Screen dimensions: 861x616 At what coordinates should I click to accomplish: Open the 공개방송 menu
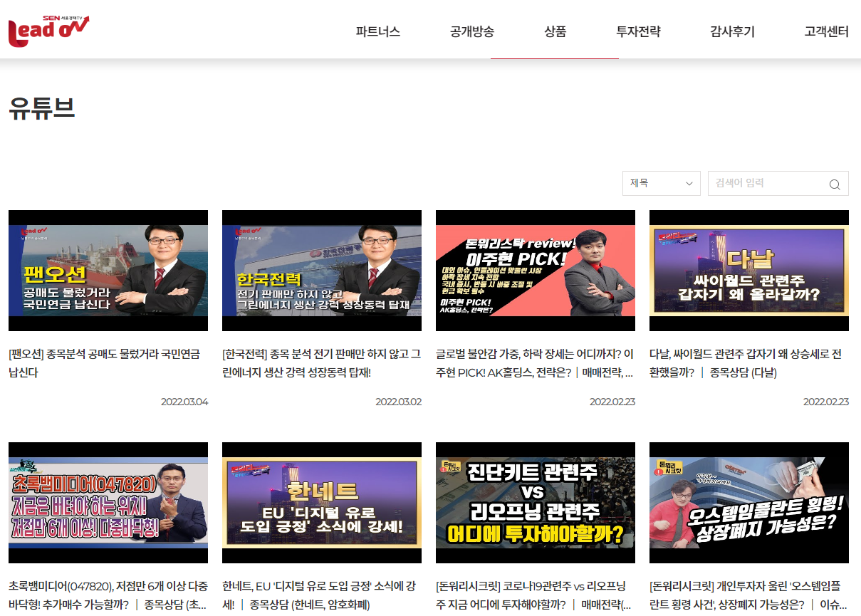[472, 31]
